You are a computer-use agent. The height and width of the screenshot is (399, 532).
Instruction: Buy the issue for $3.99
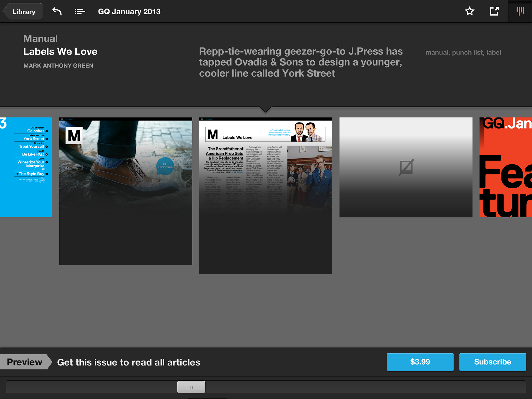pyautogui.click(x=420, y=362)
